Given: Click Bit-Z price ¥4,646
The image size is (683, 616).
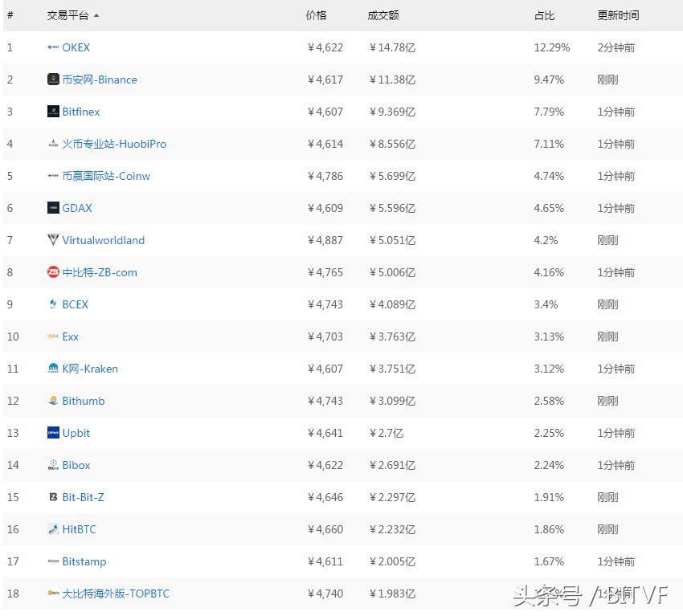Looking at the screenshot, I should pyautogui.click(x=325, y=497).
